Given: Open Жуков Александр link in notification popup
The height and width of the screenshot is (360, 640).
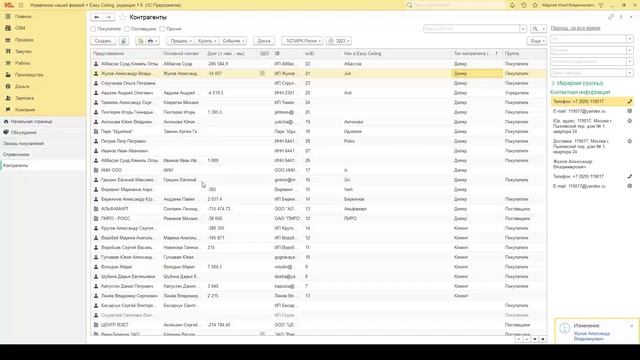Looking at the screenshot, I should pos(591,336).
